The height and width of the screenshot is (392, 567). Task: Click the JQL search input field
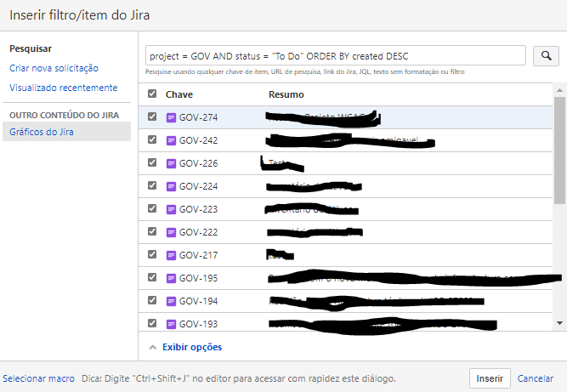(336, 55)
